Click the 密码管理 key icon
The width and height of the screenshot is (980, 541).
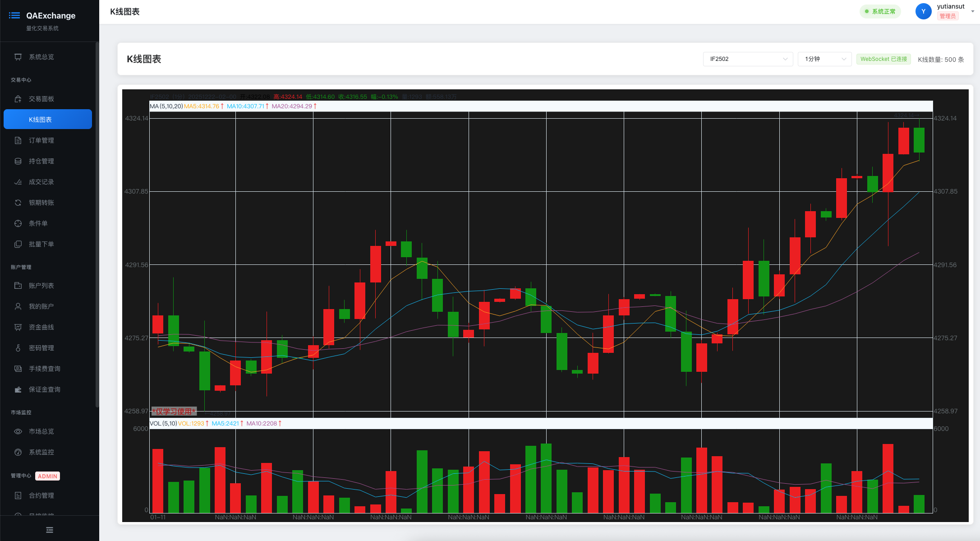18,348
